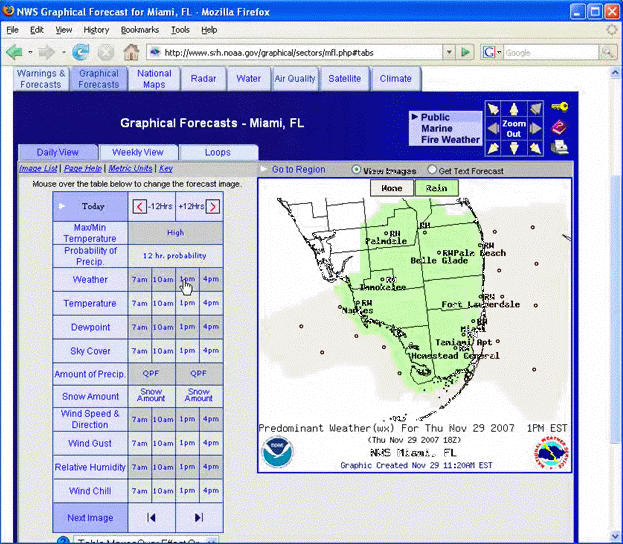
Task: Switch to Warnings & Forecasts tab
Action: click(x=41, y=79)
